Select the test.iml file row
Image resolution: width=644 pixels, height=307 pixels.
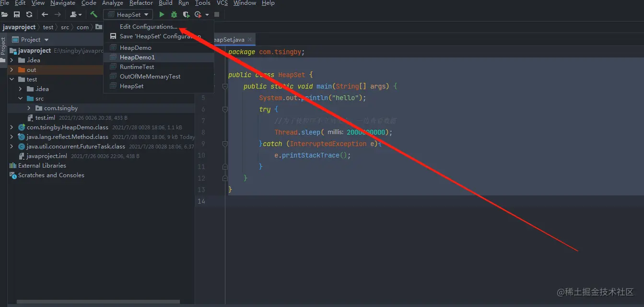(101, 118)
